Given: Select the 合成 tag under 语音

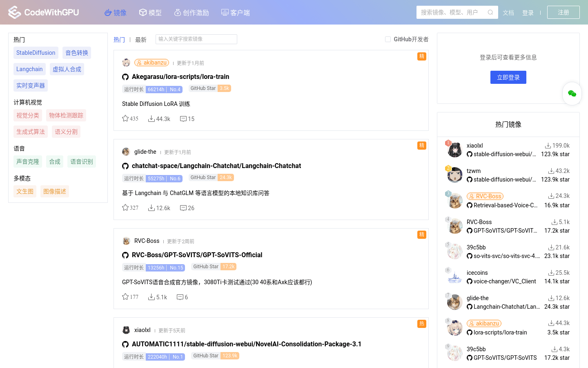Looking at the screenshot, I should pyautogui.click(x=55, y=162).
